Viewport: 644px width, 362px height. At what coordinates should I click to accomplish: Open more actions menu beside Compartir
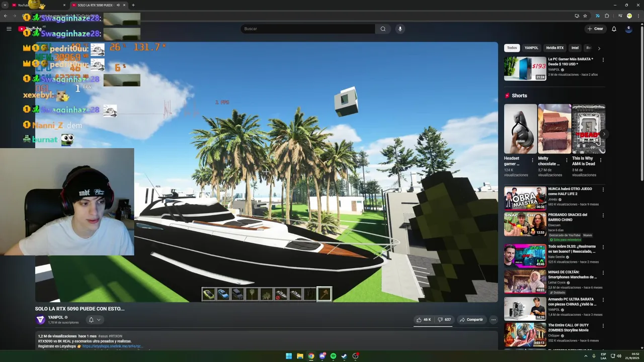494,320
